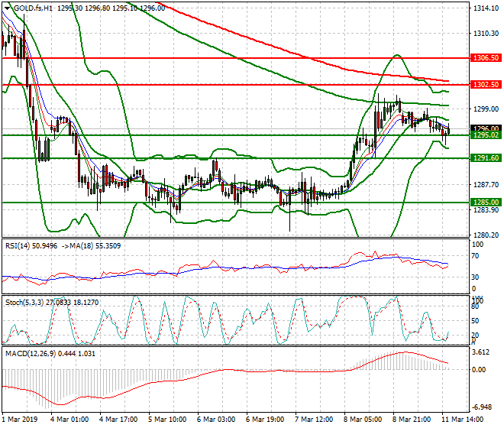Open the chart menu triangle beside GOLD.fs
Screen dimensions: 504x428
pos(8,8)
